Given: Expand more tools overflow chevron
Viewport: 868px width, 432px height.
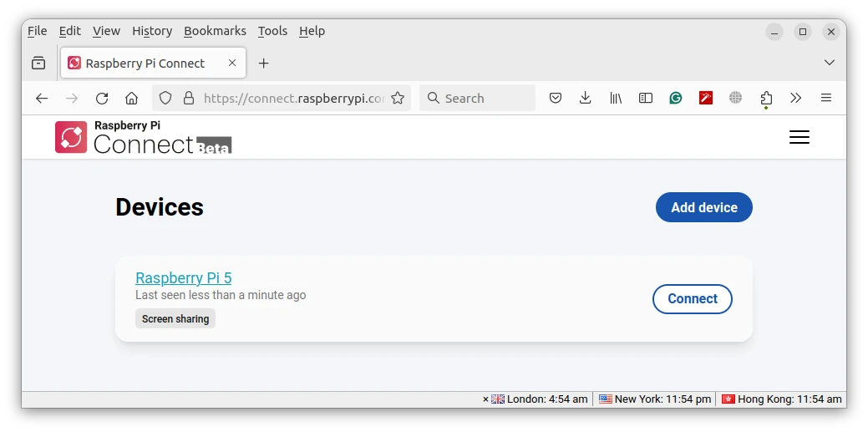Looking at the screenshot, I should [795, 99].
